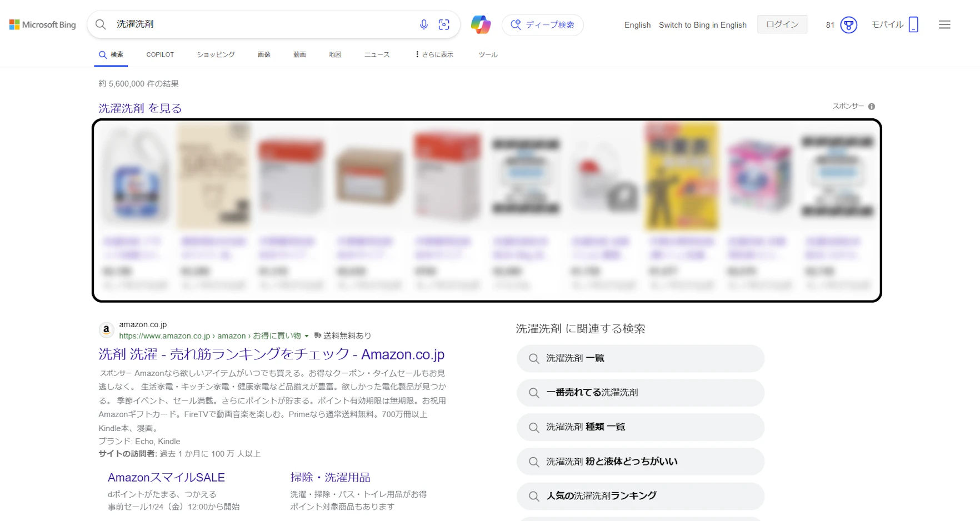
Task: Open the Copilot colorful logo
Action: pyautogui.click(x=481, y=24)
